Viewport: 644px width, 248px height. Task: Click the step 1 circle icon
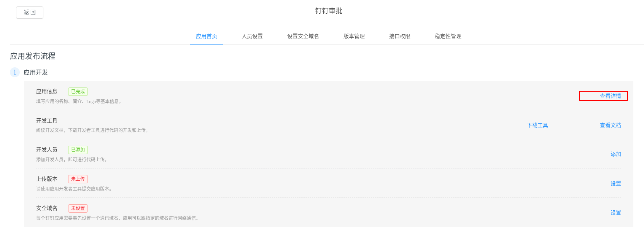(15, 72)
